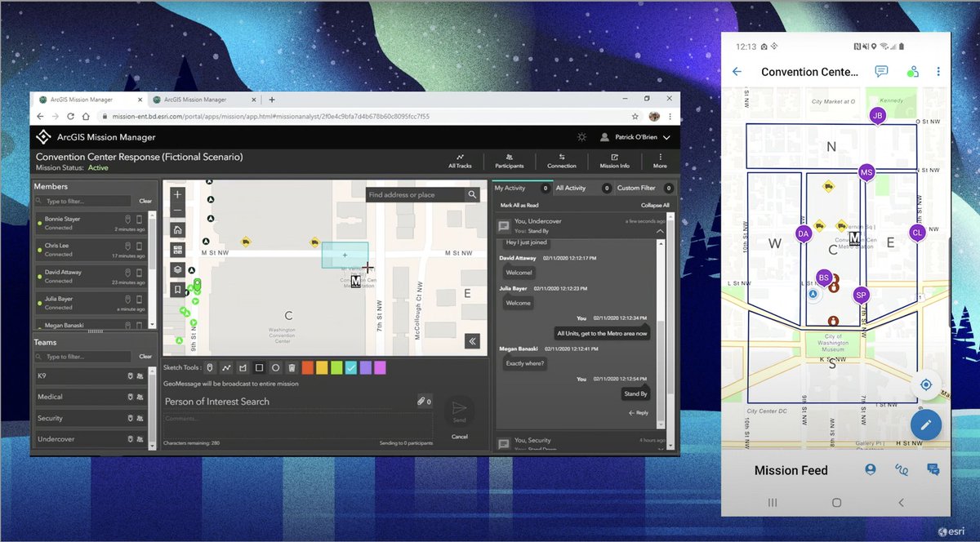Zoom out on the Mission Manager map

[178, 210]
